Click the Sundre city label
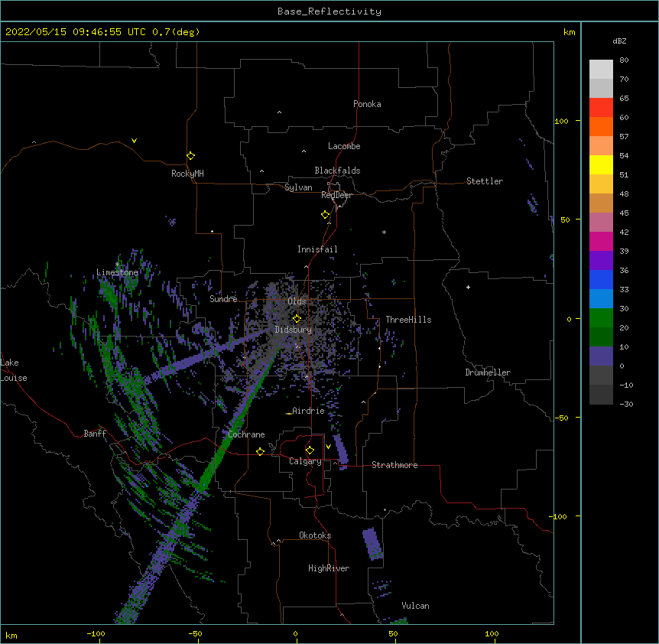The image size is (659, 644). (x=223, y=299)
